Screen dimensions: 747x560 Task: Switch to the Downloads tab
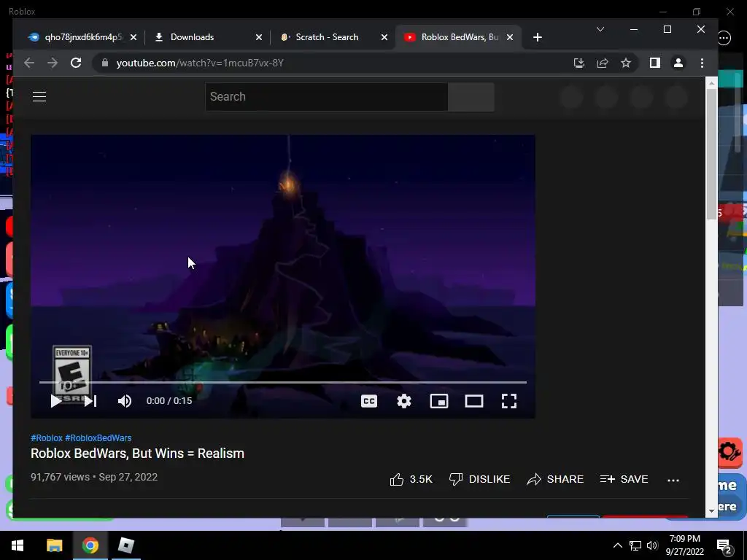[192, 37]
